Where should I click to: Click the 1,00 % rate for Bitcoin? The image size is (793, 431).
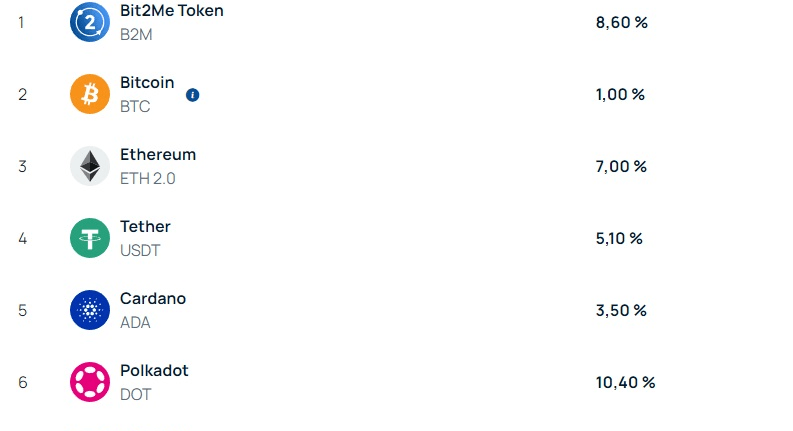click(620, 94)
